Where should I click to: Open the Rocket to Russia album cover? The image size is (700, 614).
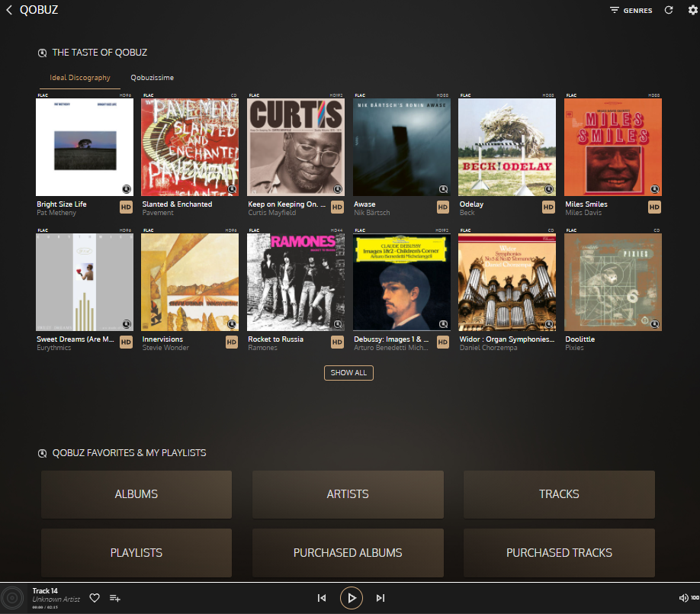pyautogui.click(x=296, y=282)
